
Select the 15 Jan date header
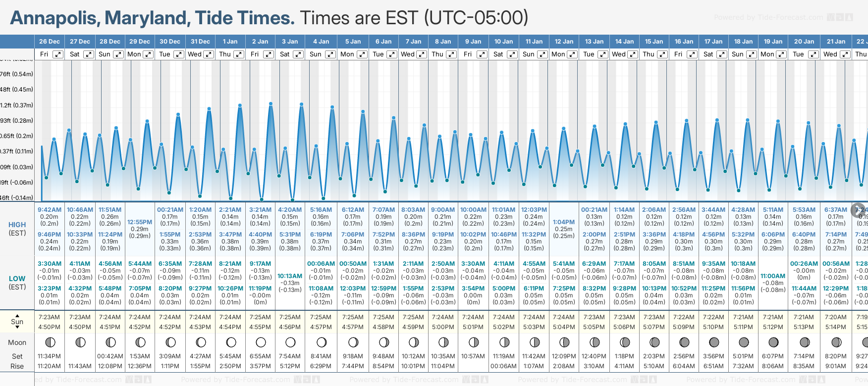tap(654, 42)
